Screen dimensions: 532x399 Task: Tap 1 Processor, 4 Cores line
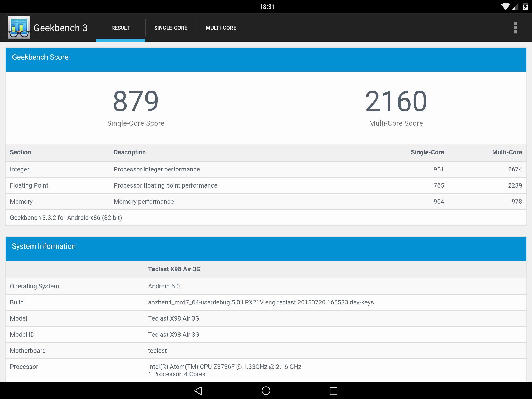click(x=177, y=374)
